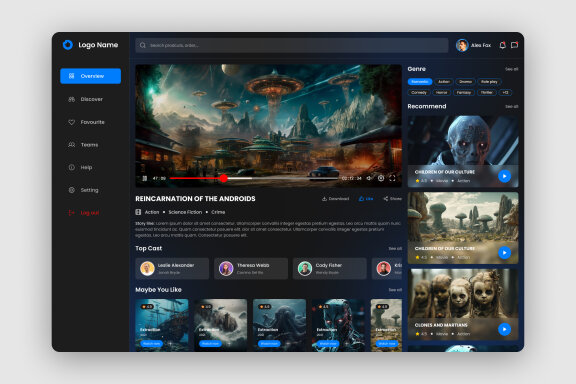Click the heart icon beside Favourite
This screenshot has height=384, width=576.
click(x=72, y=122)
